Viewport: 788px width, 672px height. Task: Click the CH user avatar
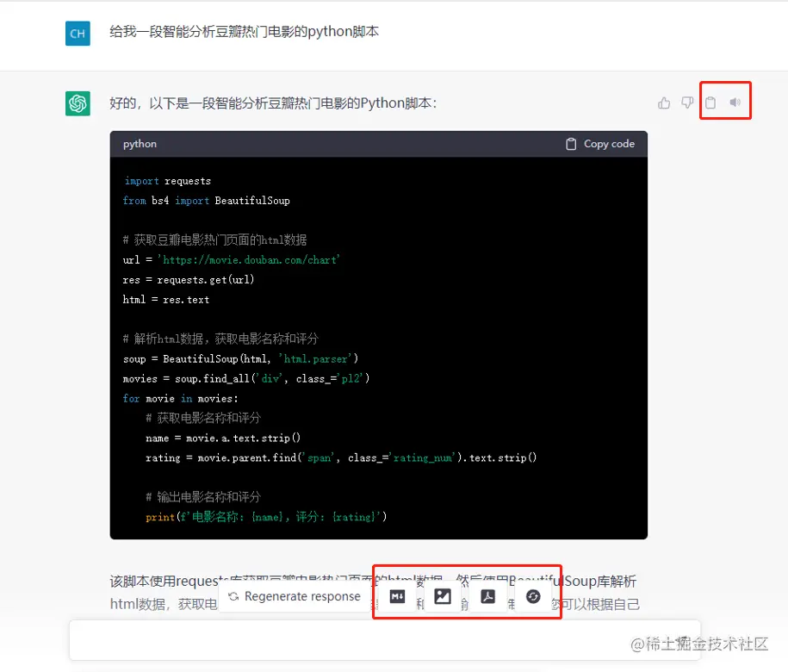[78, 34]
